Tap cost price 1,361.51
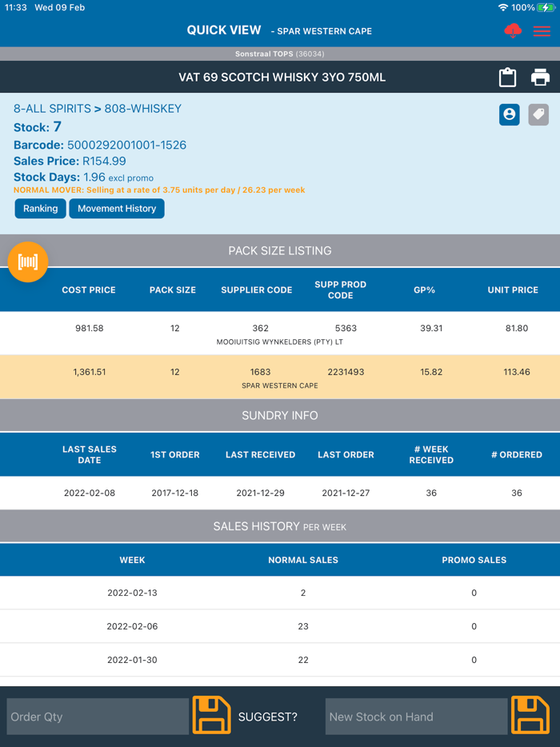 pyautogui.click(x=89, y=372)
